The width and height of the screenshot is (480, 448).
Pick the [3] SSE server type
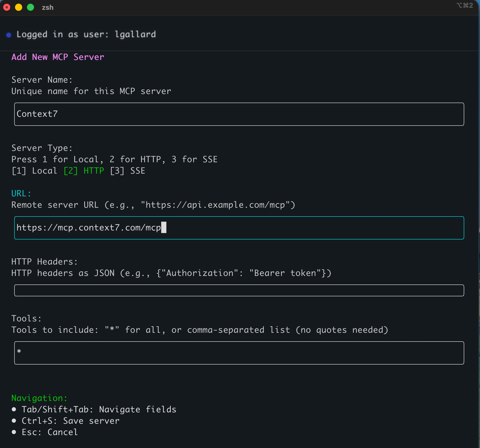(128, 171)
